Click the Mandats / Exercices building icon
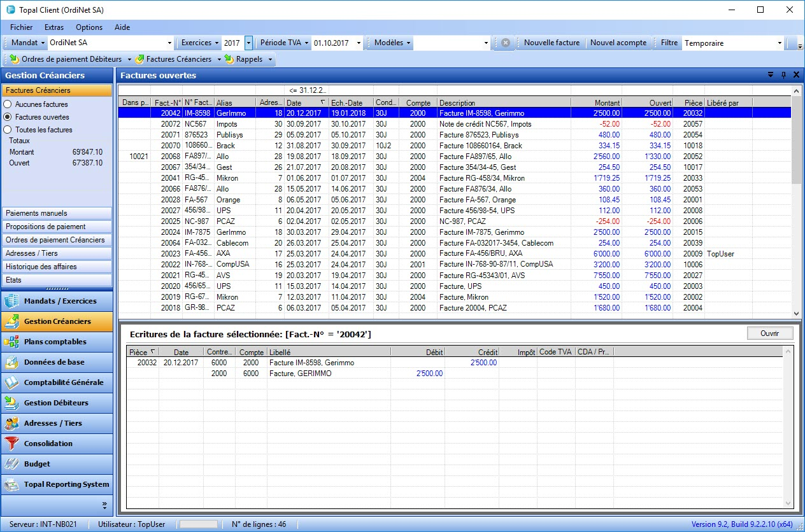Viewport: 805px width, 532px height. 11,301
